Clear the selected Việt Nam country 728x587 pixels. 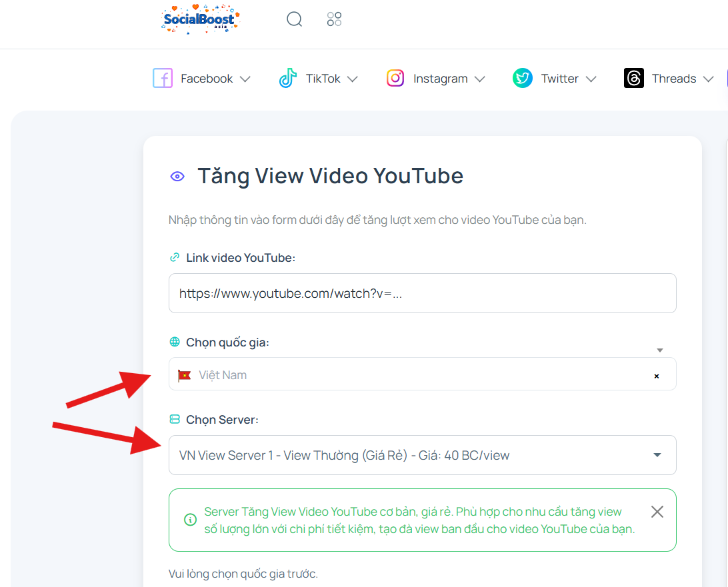click(657, 376)
